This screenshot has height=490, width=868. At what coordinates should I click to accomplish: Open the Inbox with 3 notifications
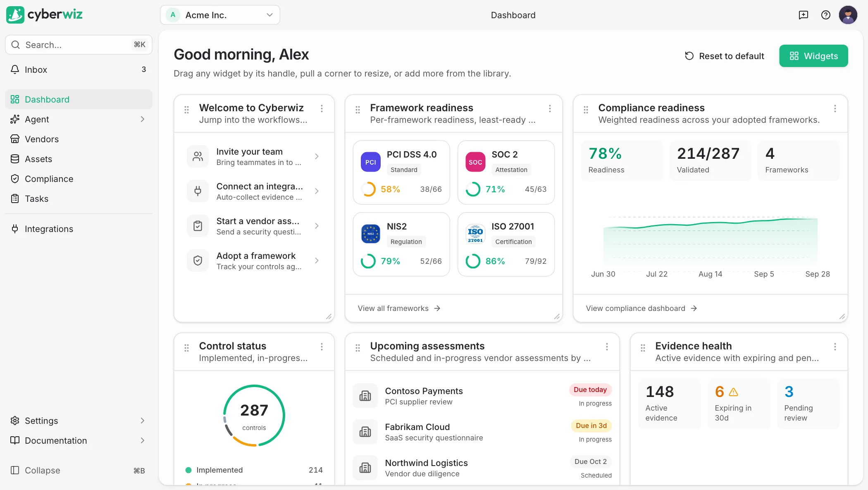pyautogui.click(x=79, y=70)
